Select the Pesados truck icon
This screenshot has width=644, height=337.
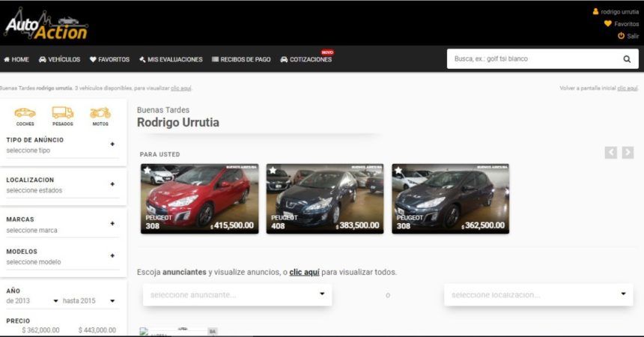pyautogui.click(x=63, y=113)
